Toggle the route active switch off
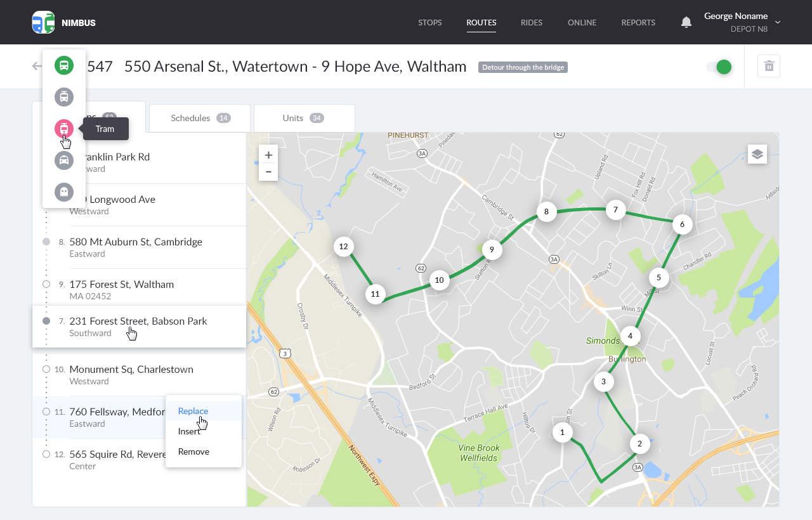The image size is (812, 520). tap(719, 67)
